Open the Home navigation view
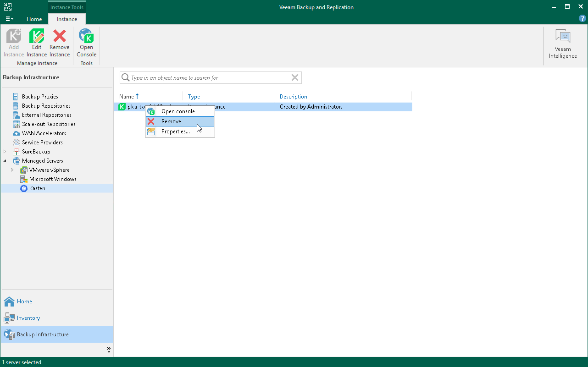The width and height of the screenshot is (588, 367). pos(57,301)
